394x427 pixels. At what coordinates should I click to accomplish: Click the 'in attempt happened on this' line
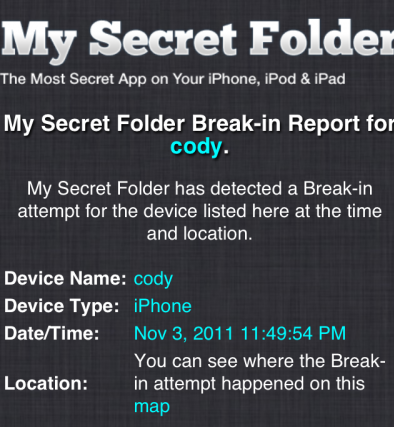[x=249, y=384]
